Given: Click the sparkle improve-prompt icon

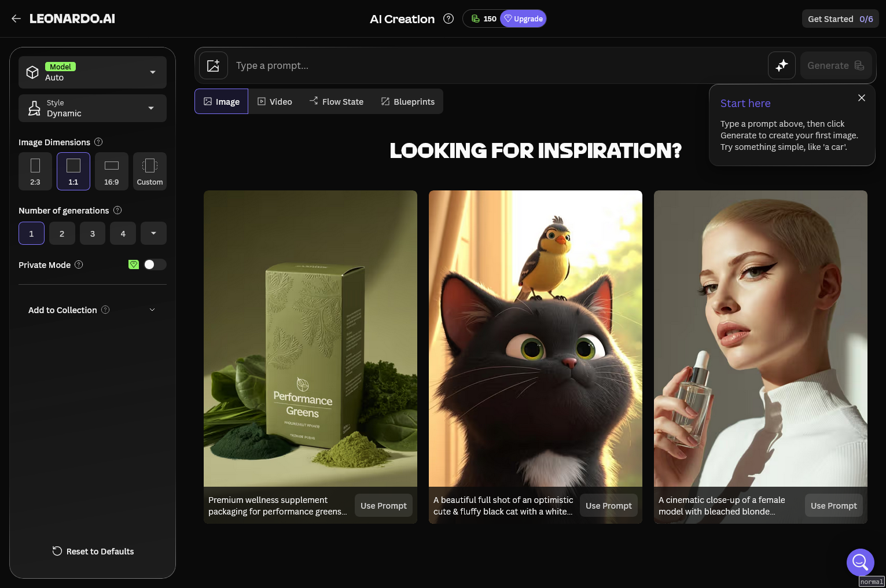Looking at the screenshot, I should (782, 65).
